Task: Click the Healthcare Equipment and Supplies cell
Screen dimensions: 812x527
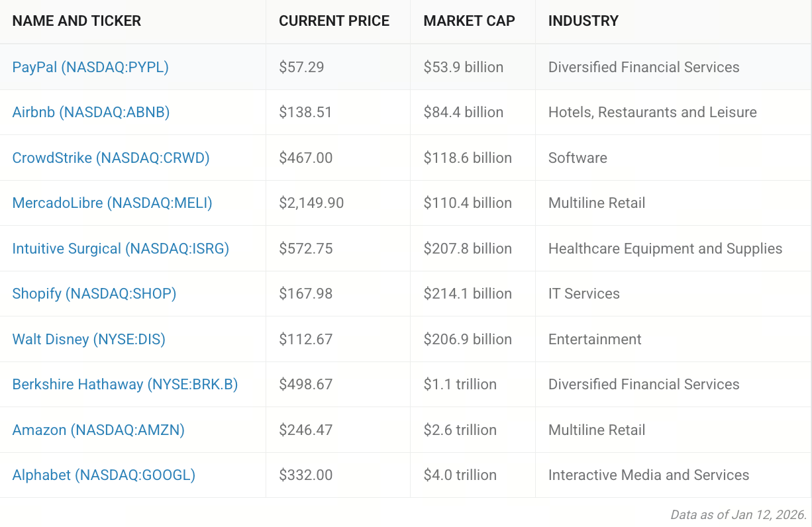Action: 665,249
